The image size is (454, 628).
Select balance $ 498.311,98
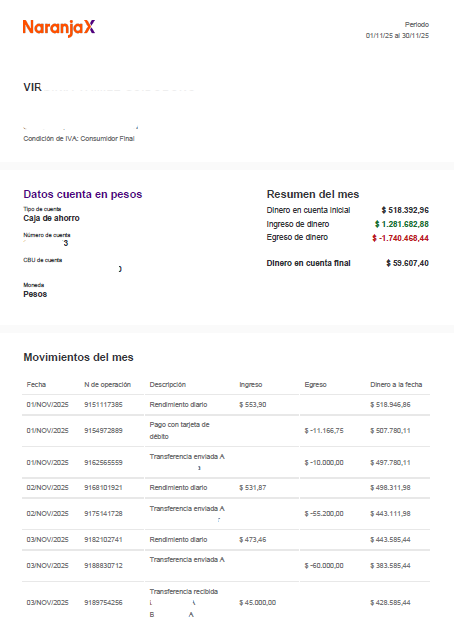pos(390,488)
